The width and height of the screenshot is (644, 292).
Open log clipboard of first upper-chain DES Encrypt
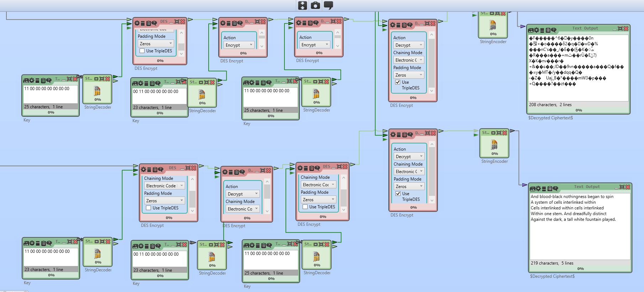(x=149, y=23)
